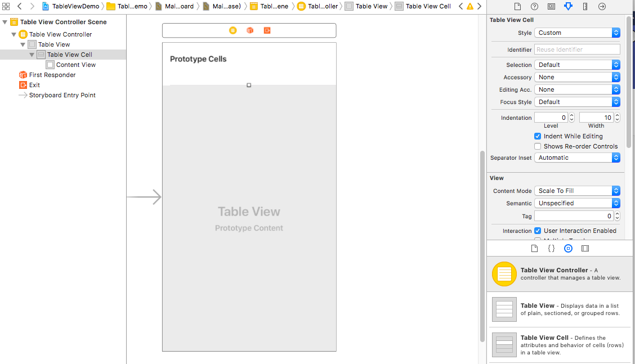Viewport: 635px width, 364px height.
Task: Click the Reuse Identifier text field
Action: [x=576, y=50]
